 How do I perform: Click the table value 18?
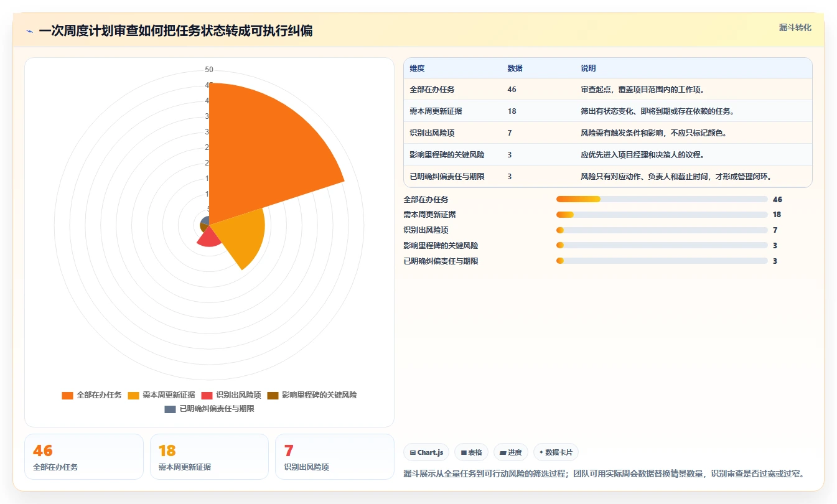tap(512, 111)
